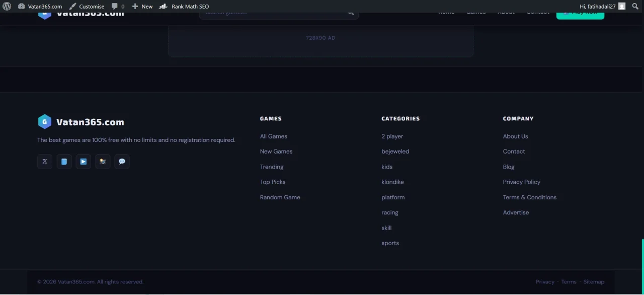Go to All Games in footer
644x295 pixels.
(x=274, y=136)
